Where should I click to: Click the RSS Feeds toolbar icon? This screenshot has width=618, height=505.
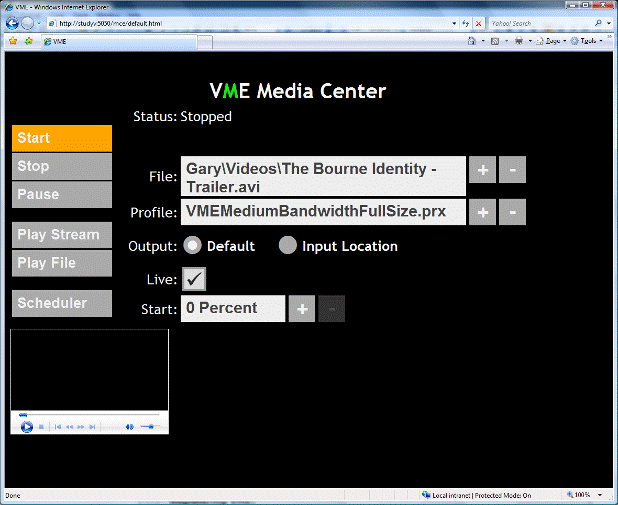coord(495,41)
